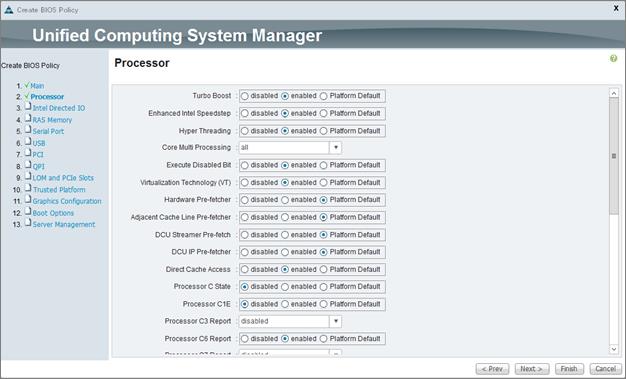Click the green help question mark icon
626x379 pixels.
click(x=613, y=59)
